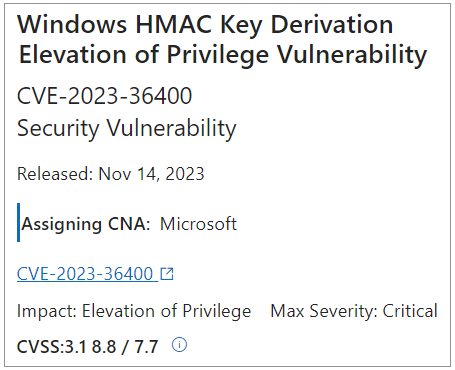Click the Microsoft CNA name

pyautogui.click(x=198, y=224)
